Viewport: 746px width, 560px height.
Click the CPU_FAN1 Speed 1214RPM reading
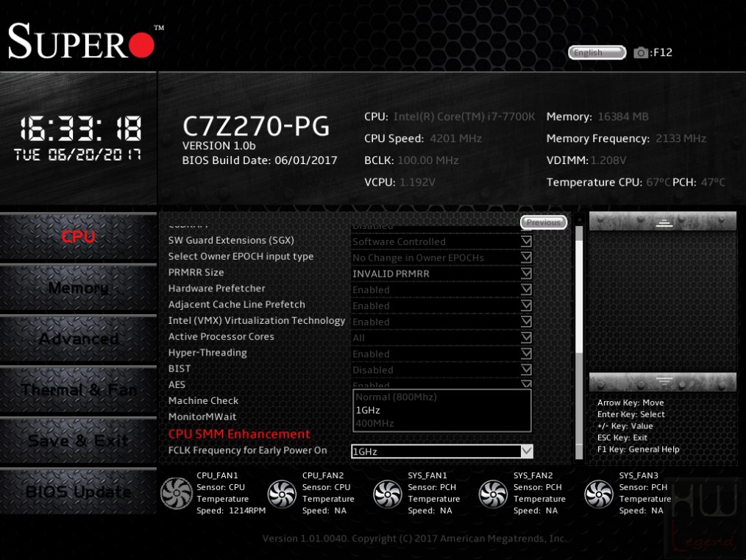(x=231, y=511)
